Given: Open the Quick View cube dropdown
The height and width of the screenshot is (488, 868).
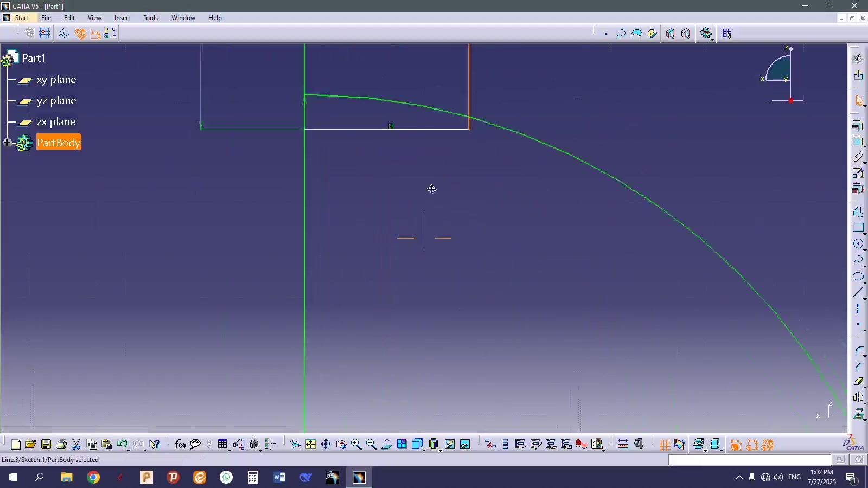Looking at the screenshot, I should coord(424,450).
